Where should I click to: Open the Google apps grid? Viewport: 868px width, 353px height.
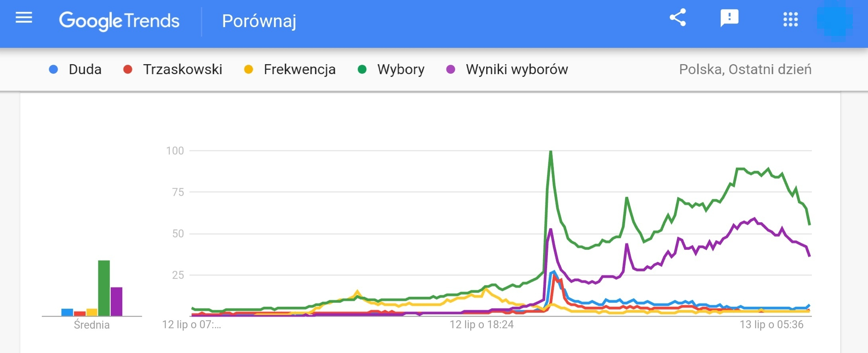click(x=790, y=19)
